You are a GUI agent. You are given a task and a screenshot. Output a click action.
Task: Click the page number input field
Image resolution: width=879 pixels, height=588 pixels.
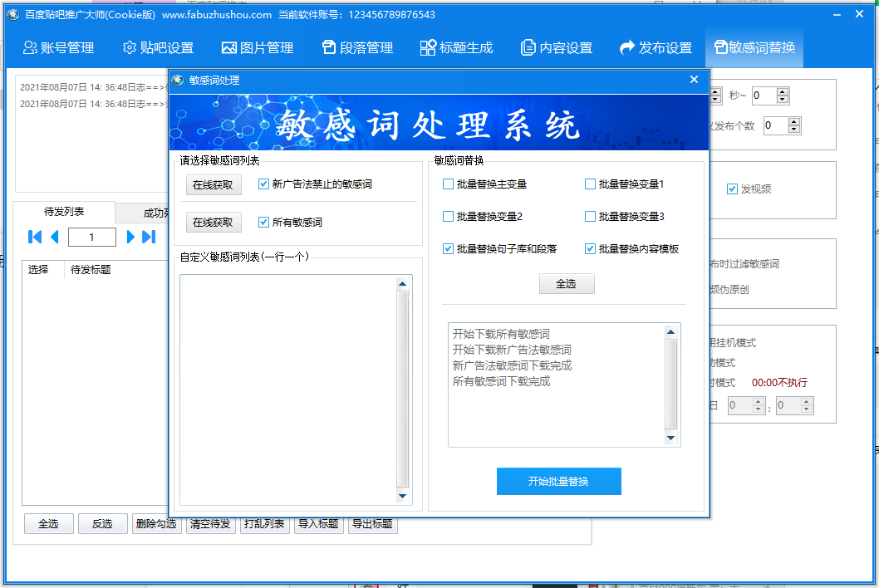pyautogui.click(x=91, y=238)
